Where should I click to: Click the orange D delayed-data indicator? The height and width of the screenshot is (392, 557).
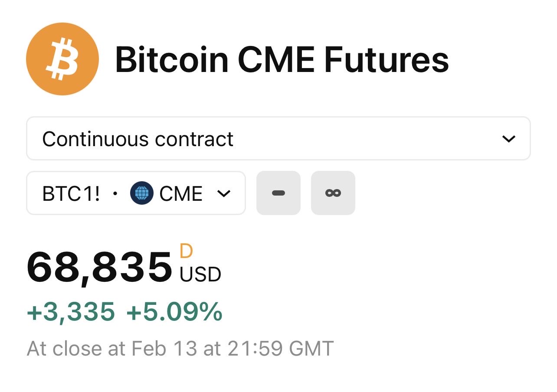point(186,252)
